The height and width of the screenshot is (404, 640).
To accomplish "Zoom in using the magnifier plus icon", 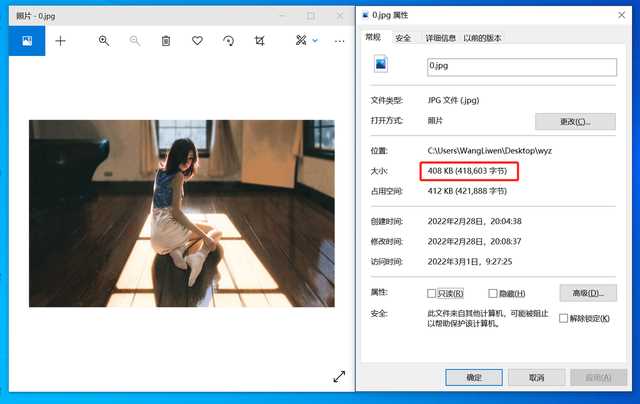I will tap(104, 41).
